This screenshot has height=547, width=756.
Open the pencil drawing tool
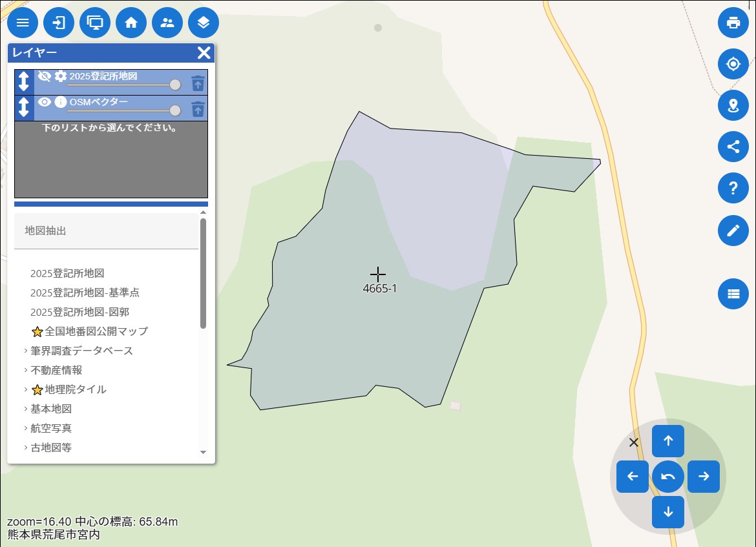[x=733, y=230]
